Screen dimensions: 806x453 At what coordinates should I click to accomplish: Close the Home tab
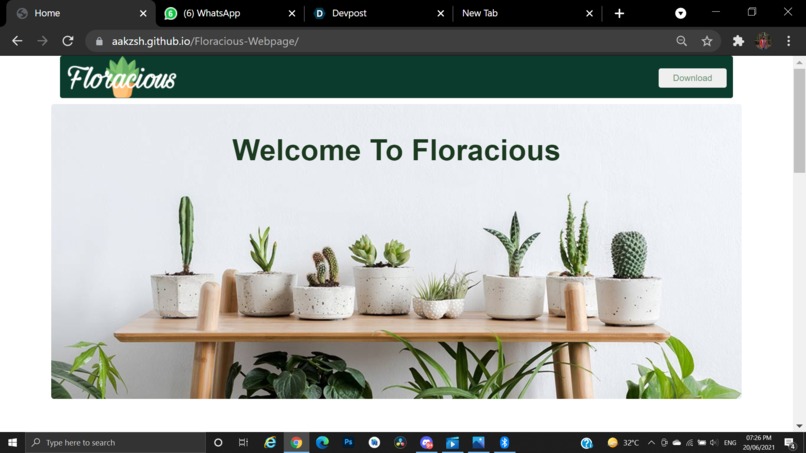[143, 13]
